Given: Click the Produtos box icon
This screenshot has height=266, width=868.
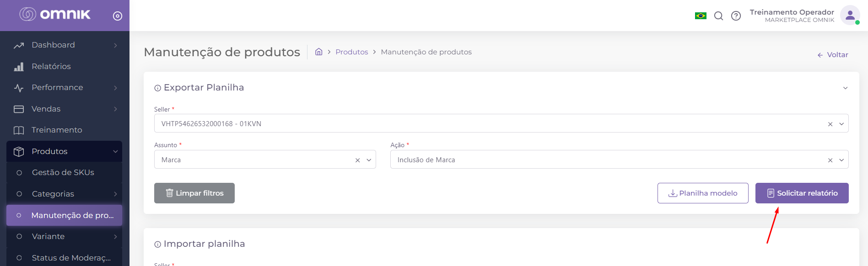Looking at the screenshot, I should tap(19, 152).
